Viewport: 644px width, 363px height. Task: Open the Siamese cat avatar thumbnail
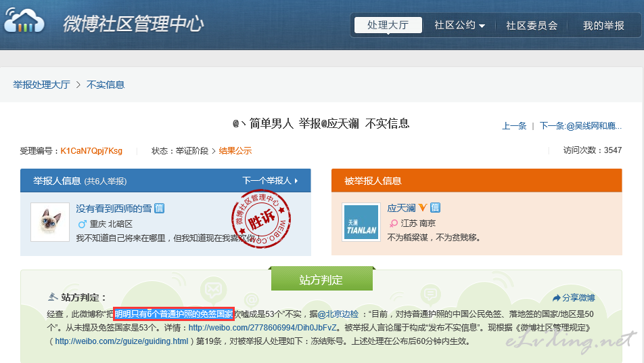(50, 222)
